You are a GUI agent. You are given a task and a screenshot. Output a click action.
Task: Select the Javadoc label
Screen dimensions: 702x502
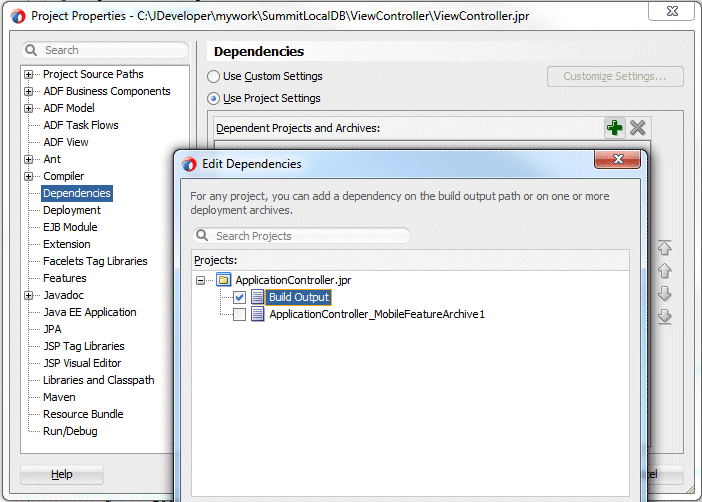pos(64,295)
